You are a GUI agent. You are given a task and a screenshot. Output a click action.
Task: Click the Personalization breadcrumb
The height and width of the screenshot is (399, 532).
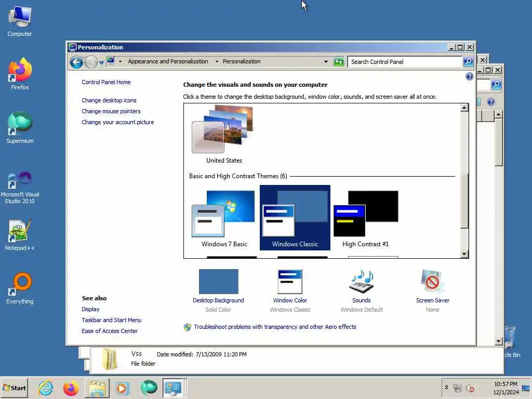point(242,61)
